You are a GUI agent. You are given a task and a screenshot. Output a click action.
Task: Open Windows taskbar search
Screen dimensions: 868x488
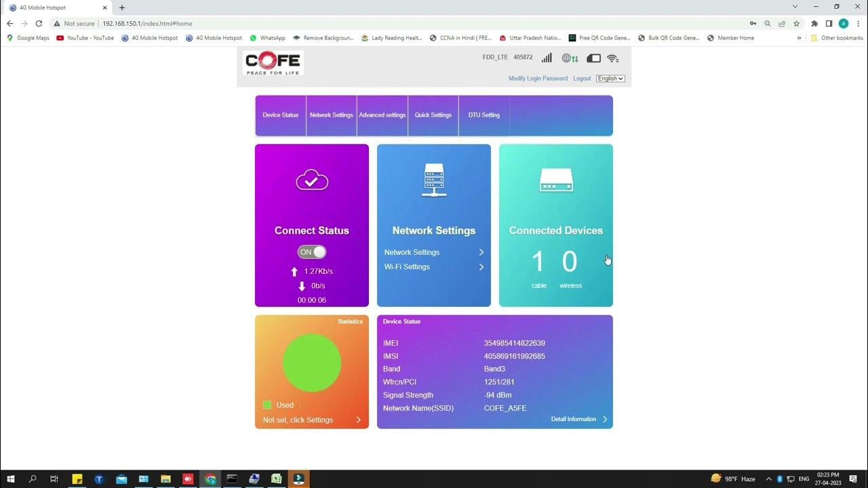click(x=33, y=479)
